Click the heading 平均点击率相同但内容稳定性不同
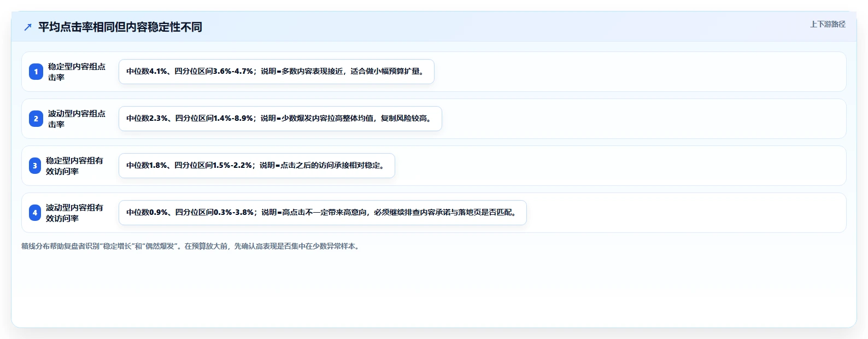This screenshot has width=868, height=339. [120, 27]
